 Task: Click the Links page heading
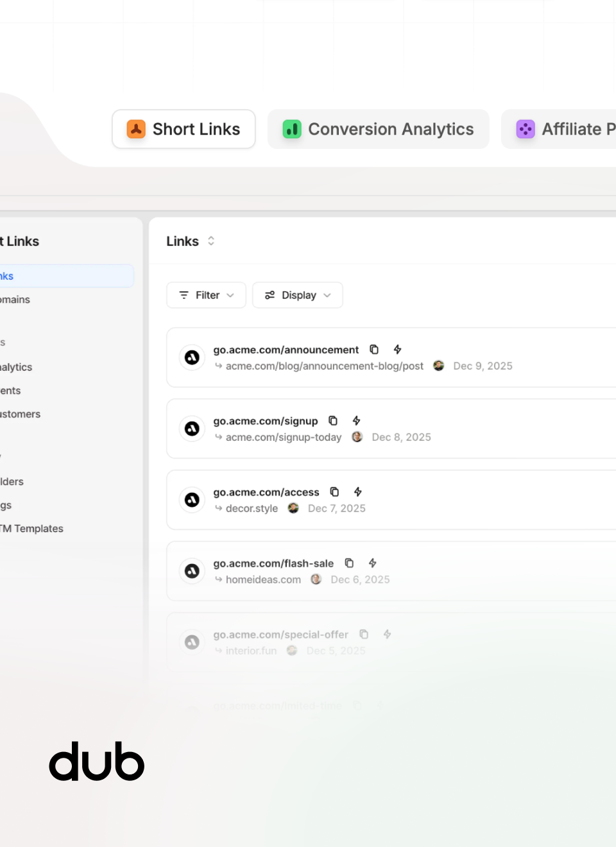183,241
